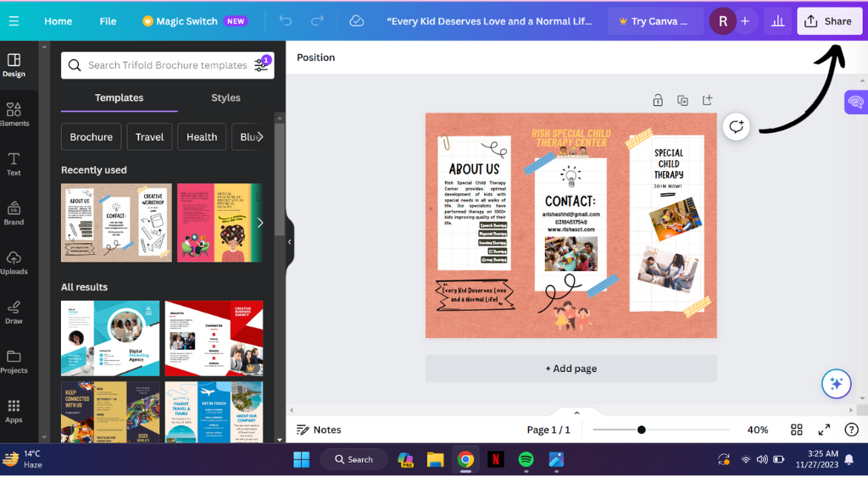The height and width of the screenshot is (488, 868).
Task: Open search filter options icon
Action: coord(262,65)
